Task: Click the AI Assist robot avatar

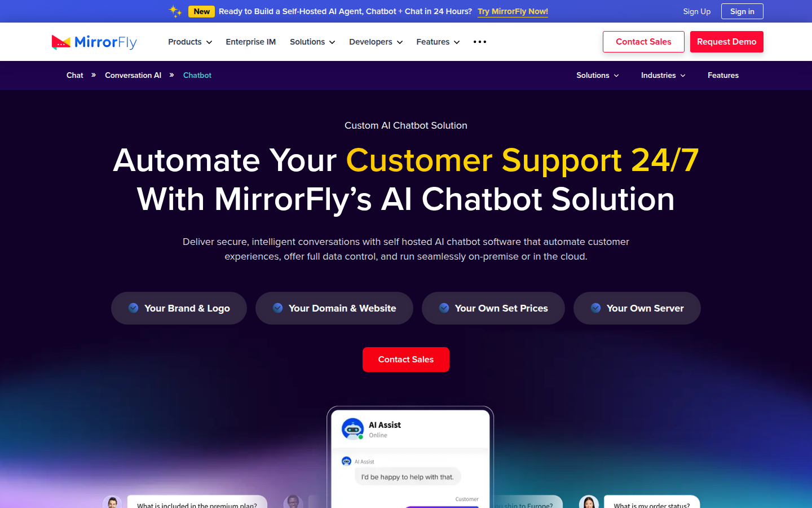Action: pos(353,429)
